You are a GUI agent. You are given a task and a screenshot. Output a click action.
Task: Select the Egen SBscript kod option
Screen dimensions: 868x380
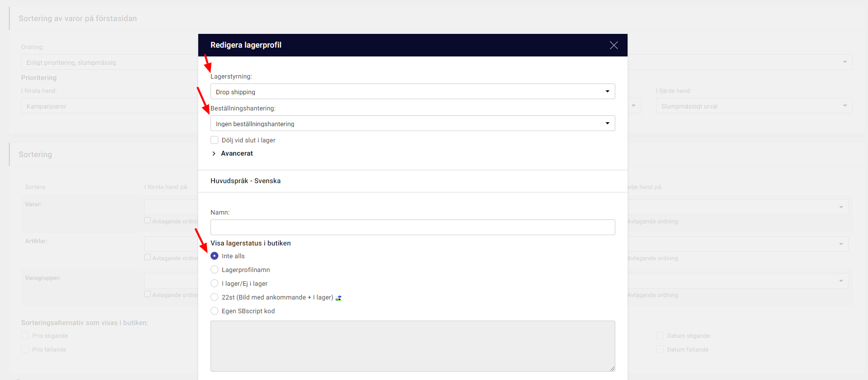214,311
